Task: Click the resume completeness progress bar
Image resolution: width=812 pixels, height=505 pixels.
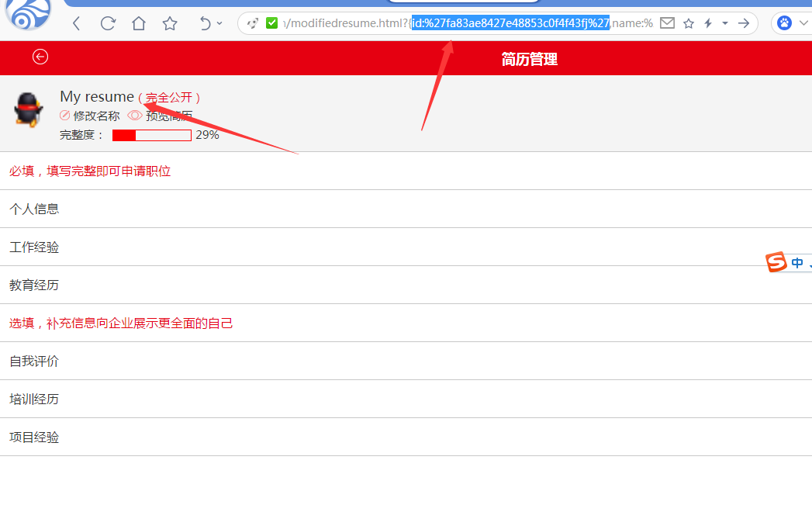Action: 152,135
